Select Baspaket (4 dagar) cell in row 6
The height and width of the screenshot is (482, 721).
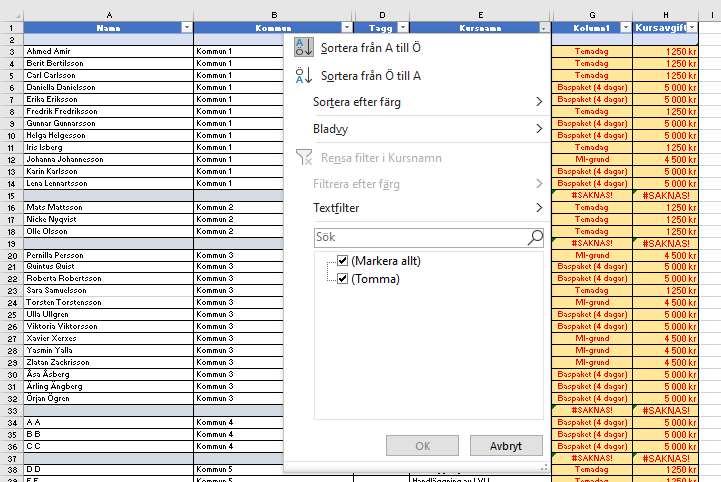point(592,87)
